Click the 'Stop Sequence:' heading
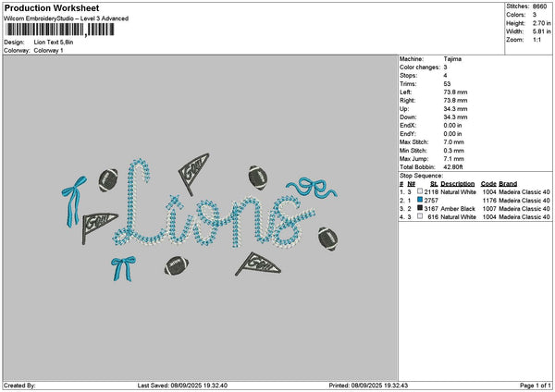This screenshot has width=555, height=392. 421,176
